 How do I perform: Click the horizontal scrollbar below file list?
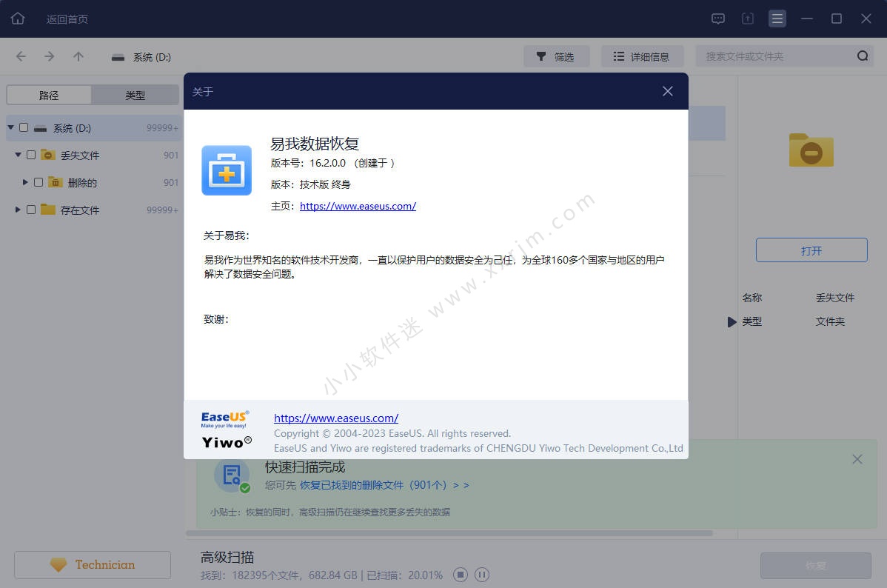click(x=449, y=533)
